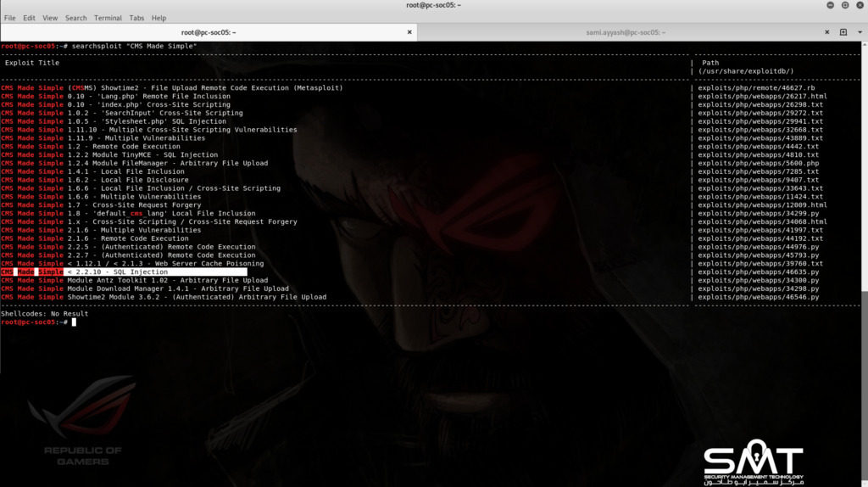
Task: Click path exploits/php/webapps/45793.py
Action: point(758,255)
